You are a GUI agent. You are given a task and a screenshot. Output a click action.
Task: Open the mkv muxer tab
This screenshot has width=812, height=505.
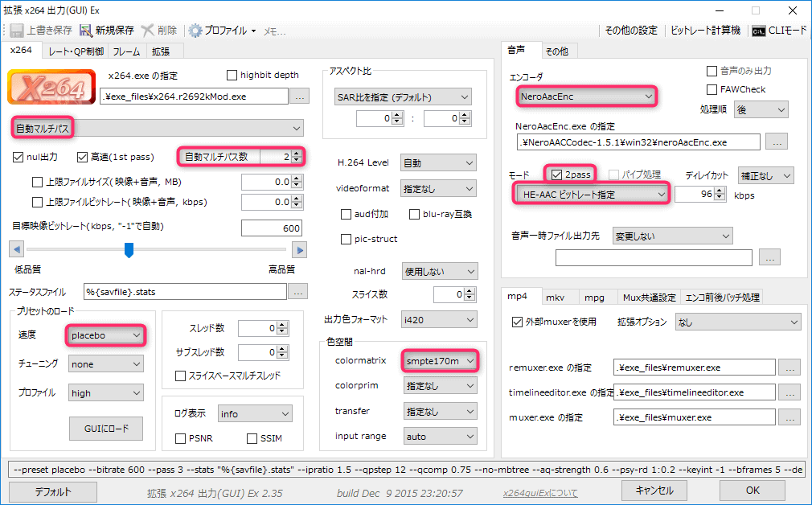(x=555, y=297)
